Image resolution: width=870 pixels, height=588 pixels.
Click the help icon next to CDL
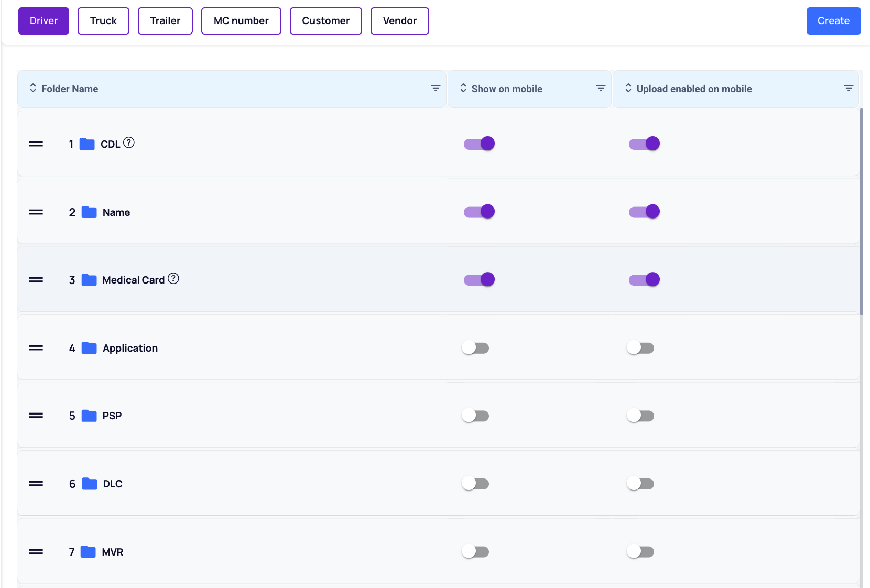tap(129, 143)
